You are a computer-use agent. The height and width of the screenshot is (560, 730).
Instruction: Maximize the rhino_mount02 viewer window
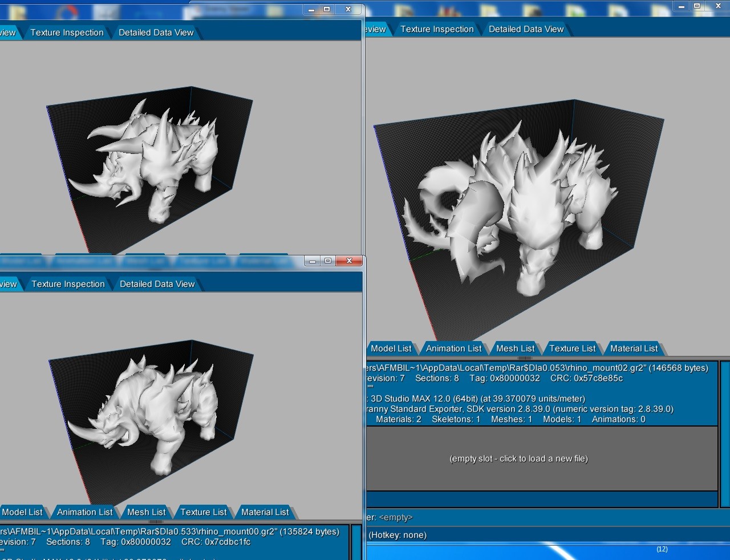tap(697, 6)
